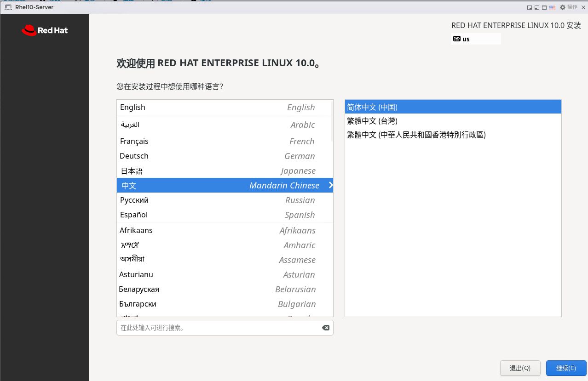This screenshot has width=588, height=381.
Task: Click the first scaled-view icon in title bar
Action: tap(530, 7)
